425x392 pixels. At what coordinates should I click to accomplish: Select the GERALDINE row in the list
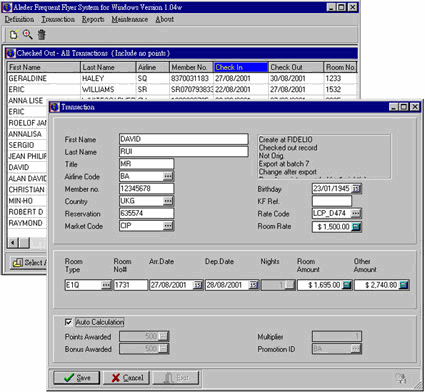point(182,78)
